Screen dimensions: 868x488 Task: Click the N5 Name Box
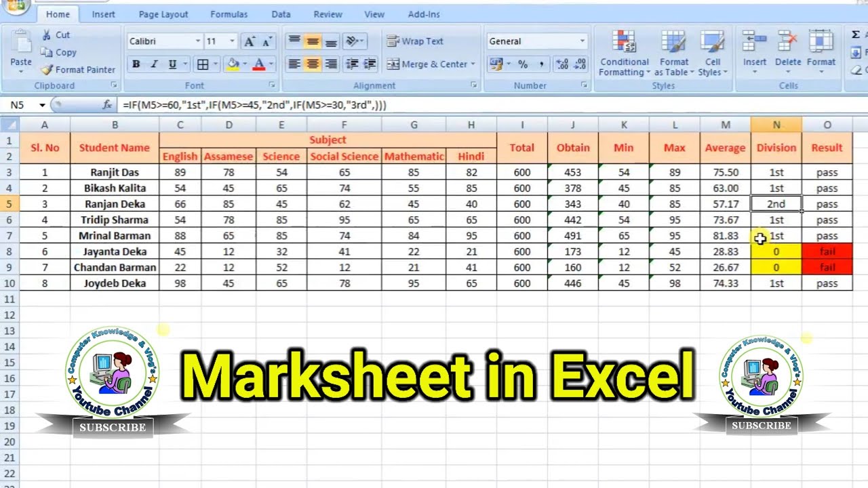click(x=20, y=105)
